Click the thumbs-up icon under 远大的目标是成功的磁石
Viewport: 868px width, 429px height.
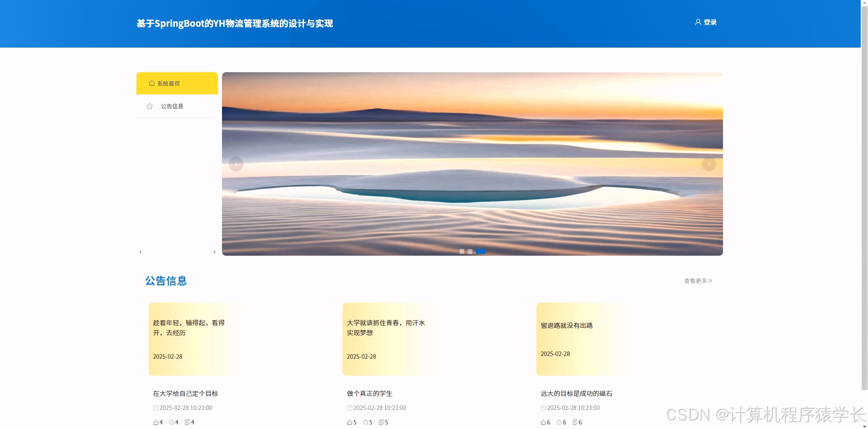[x=543, y=422]
